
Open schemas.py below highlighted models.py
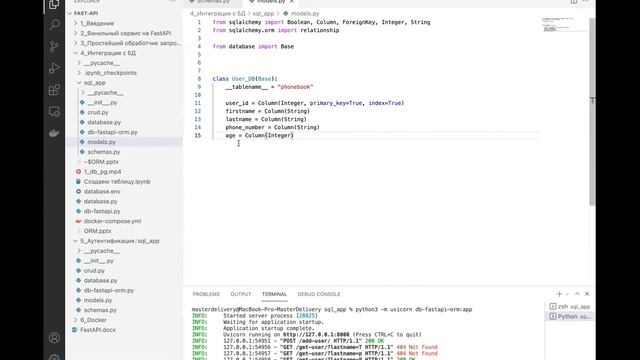[104, 152]
